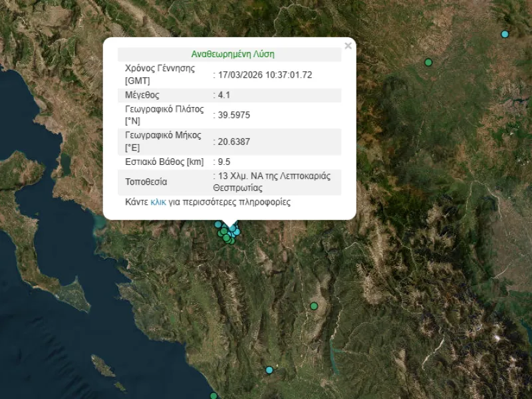Click the green marker at the bottom map edge

pyautogui.click(x=213, y=396)
